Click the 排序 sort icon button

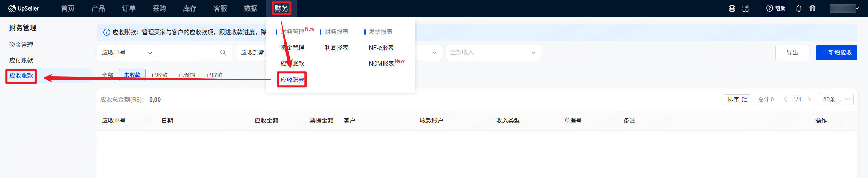click(737, 99)
